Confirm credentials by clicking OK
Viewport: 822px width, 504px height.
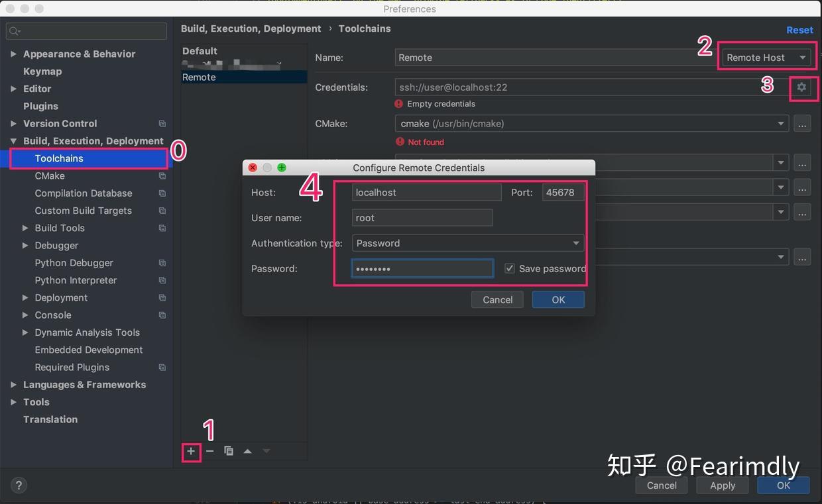point(558,299)
